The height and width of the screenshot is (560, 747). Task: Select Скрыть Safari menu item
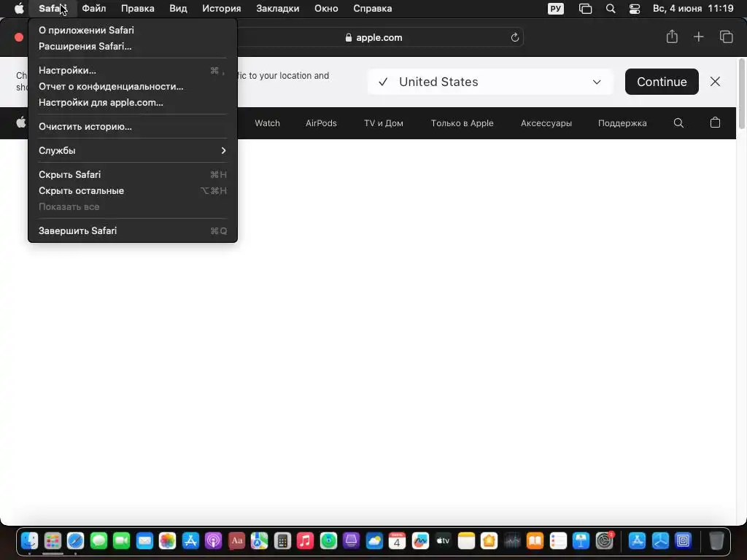(133, 175)
